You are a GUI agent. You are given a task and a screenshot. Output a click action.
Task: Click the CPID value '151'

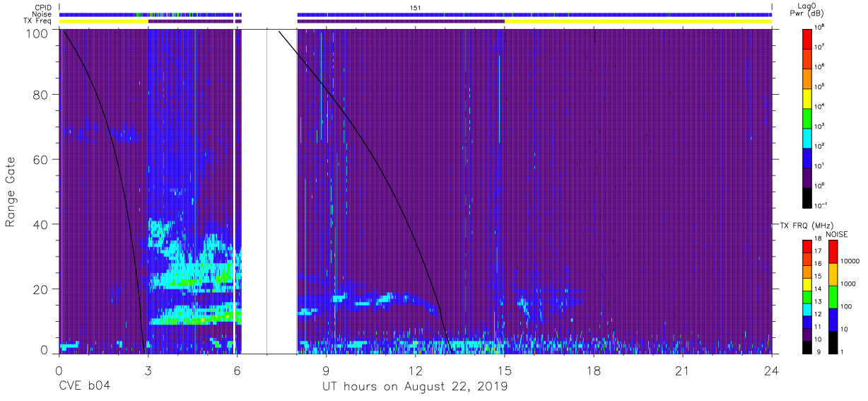coord(415,7)
